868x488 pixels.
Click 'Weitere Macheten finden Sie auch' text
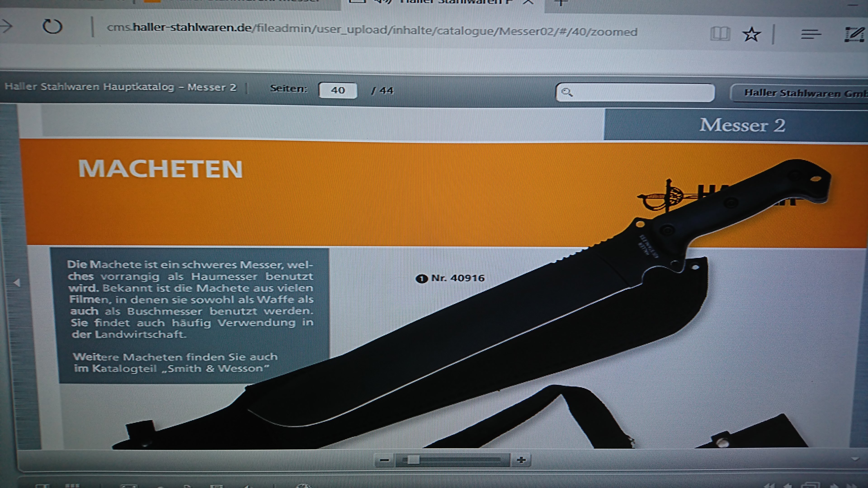(x=175, y=357)
